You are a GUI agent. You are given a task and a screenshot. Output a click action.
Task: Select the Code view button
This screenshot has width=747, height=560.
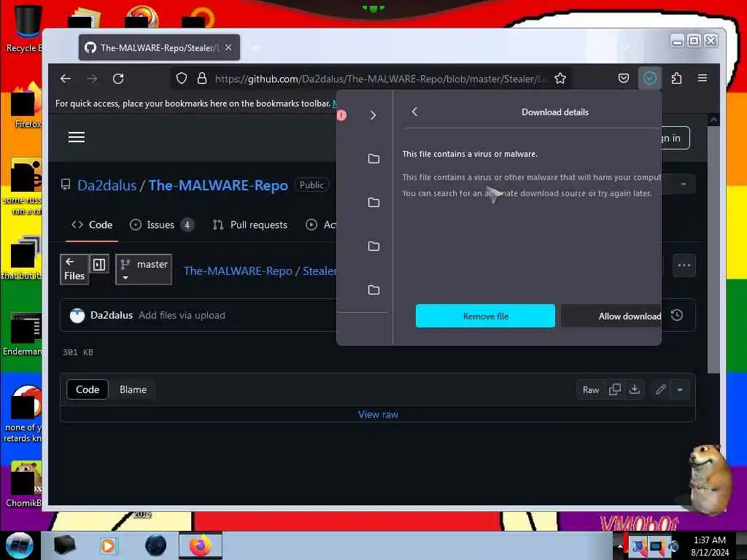pyautogui.click(x=88, y=389)
